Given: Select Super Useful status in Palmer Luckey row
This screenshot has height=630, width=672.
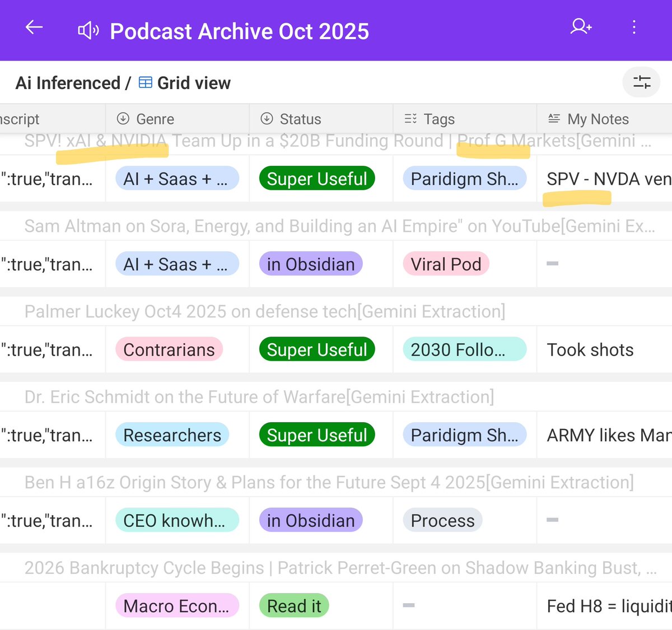Looking at the screenshot, I should click(x=317, y=349).
